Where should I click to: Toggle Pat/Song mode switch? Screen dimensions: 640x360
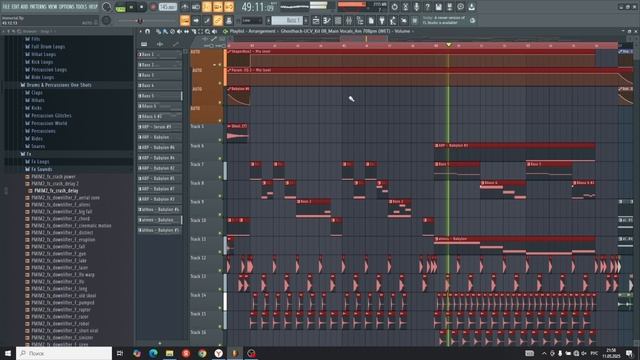click(120, 7)
